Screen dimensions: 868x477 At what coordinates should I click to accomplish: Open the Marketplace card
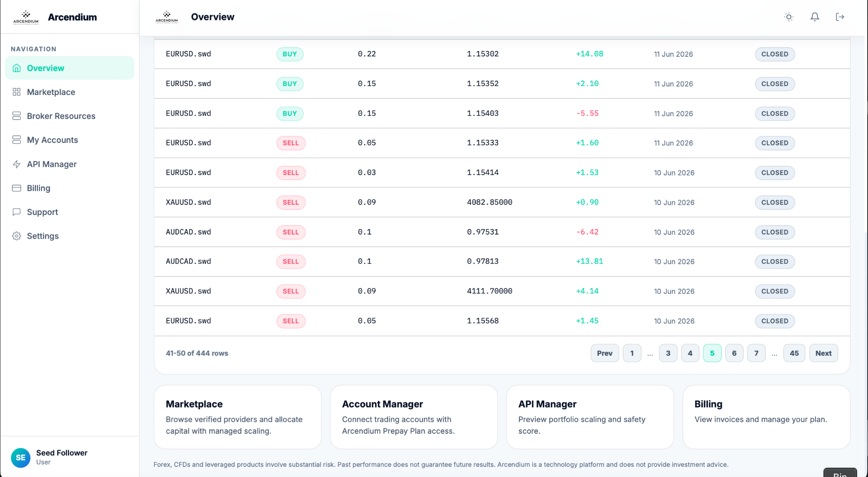pyautogui.click(x=238, y=417)
